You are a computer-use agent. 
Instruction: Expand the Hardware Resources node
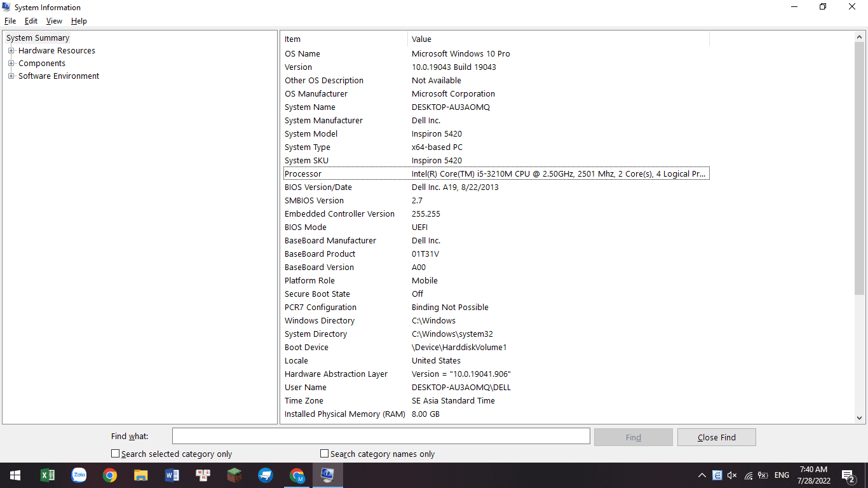coord(11,51)
